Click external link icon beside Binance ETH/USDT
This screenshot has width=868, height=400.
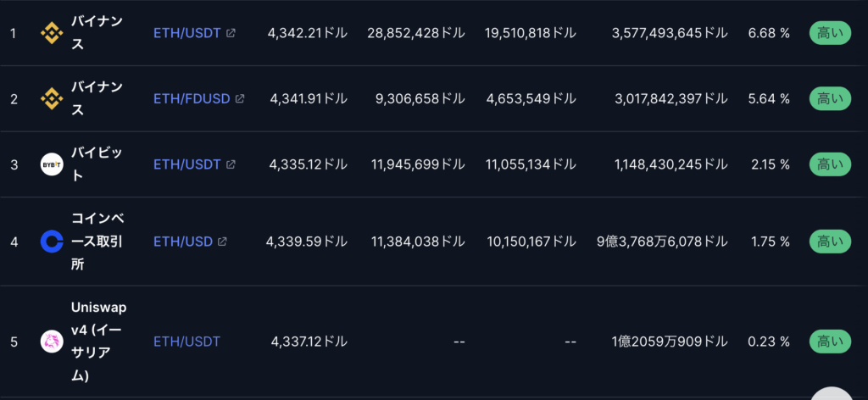(231, 33)
